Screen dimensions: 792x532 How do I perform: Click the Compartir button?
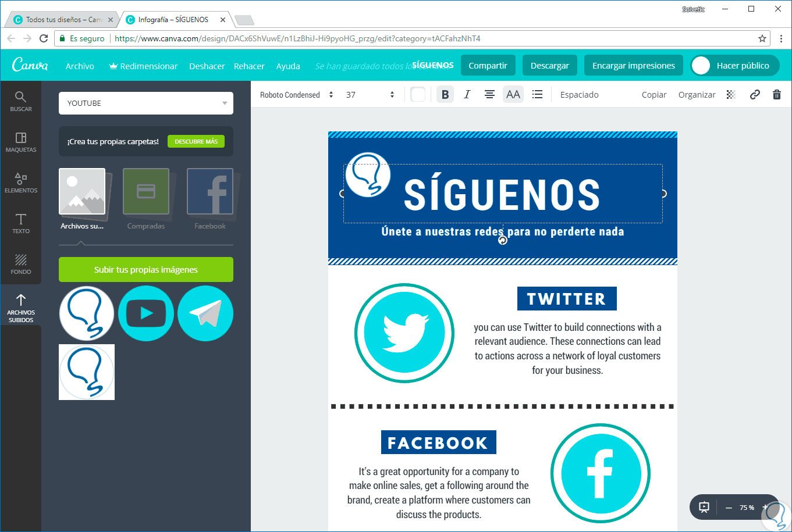488,66
